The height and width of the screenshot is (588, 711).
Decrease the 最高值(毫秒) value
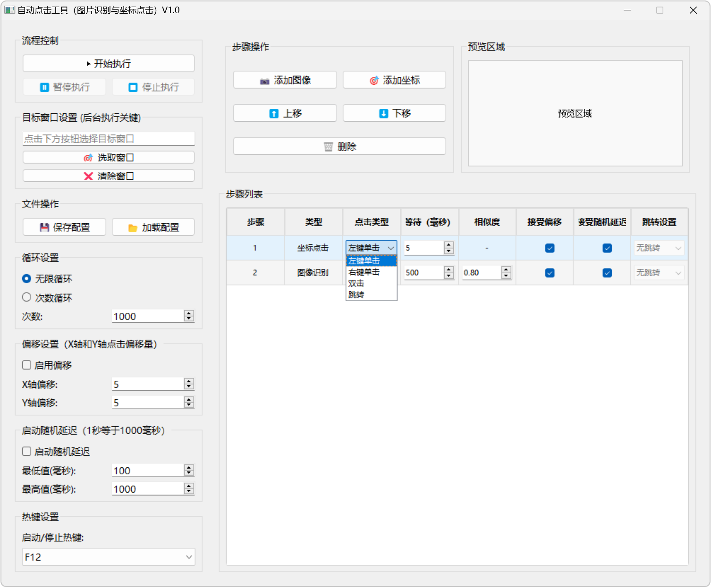(189, 492)
